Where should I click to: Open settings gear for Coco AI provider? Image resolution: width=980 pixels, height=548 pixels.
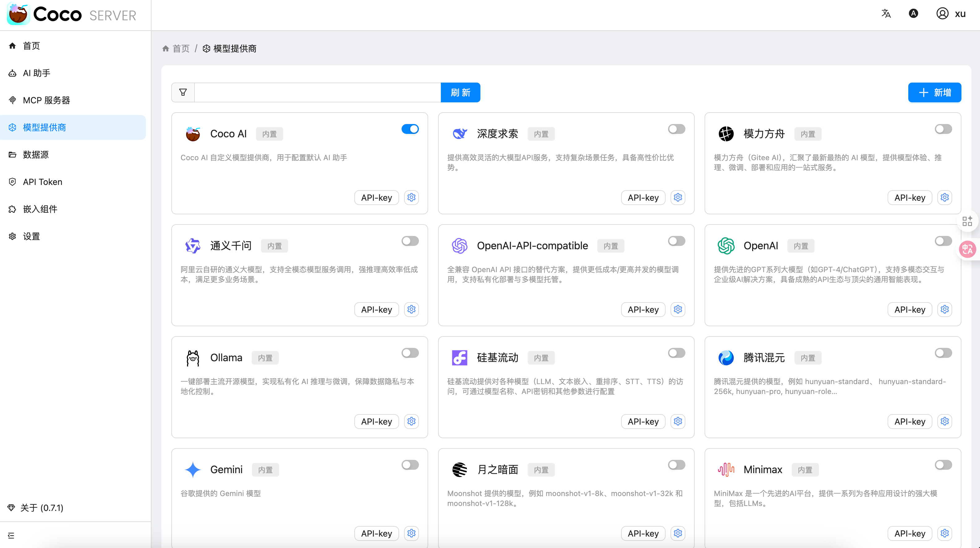[x=411, y=198]
